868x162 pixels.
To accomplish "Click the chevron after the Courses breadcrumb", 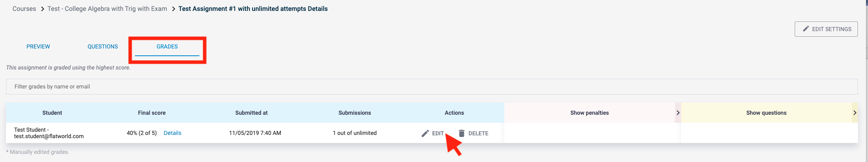I will (x=42, y=9).
